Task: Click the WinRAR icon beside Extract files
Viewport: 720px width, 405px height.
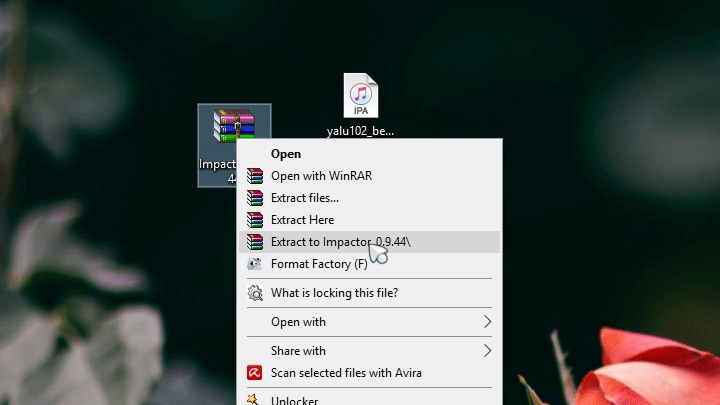Action: pos(255,198)
